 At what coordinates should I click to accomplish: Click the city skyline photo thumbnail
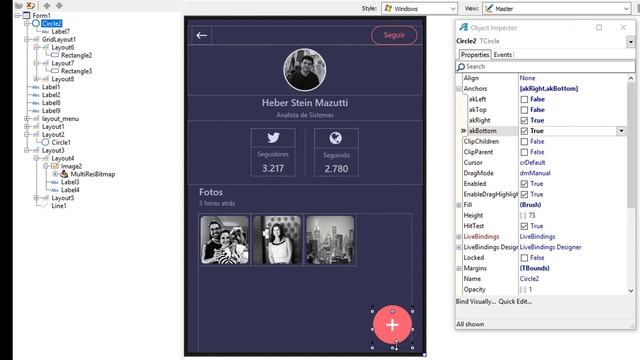330,240
